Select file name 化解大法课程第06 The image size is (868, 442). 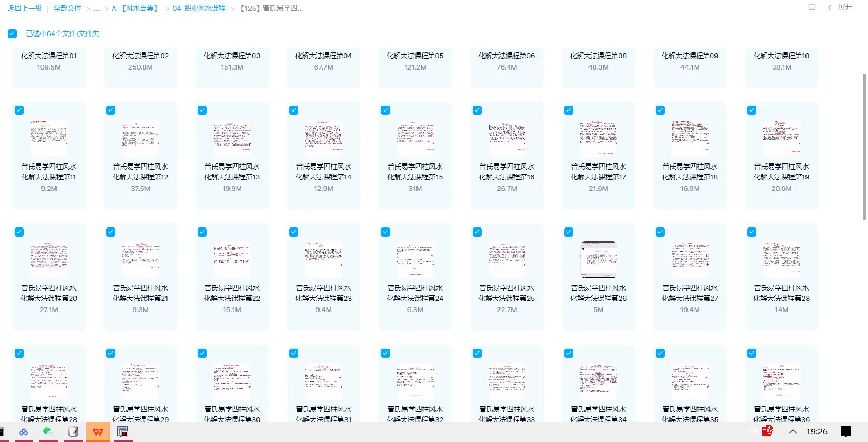click(x=507, y=56)
